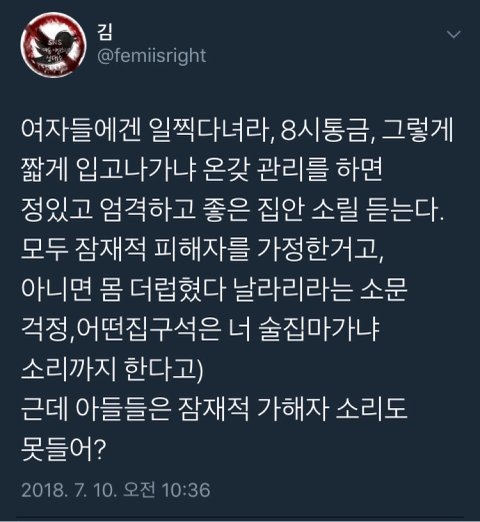480x522 pixels.
Task: Tap the line starting 정있고 엄격하고
Action: coord(233,209)
